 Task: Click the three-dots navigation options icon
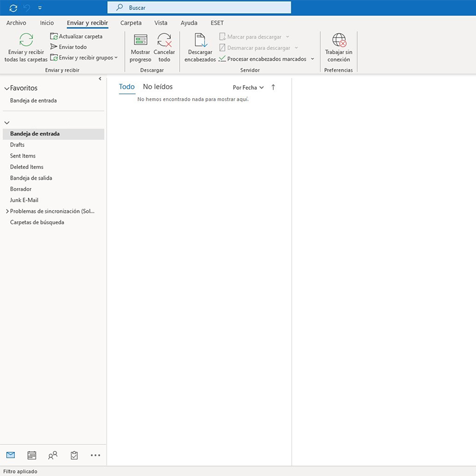pos(95,455)
